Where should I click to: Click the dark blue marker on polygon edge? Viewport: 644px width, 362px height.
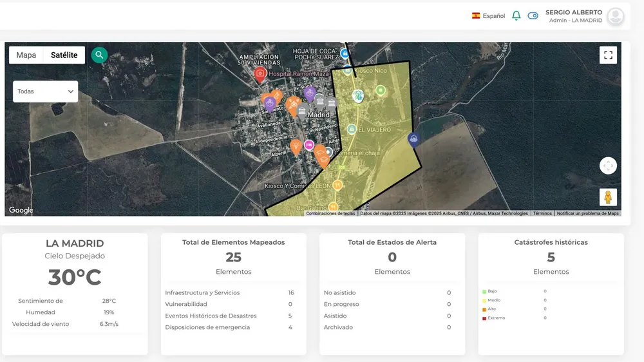pyautogui.click(x=413, y=138)
